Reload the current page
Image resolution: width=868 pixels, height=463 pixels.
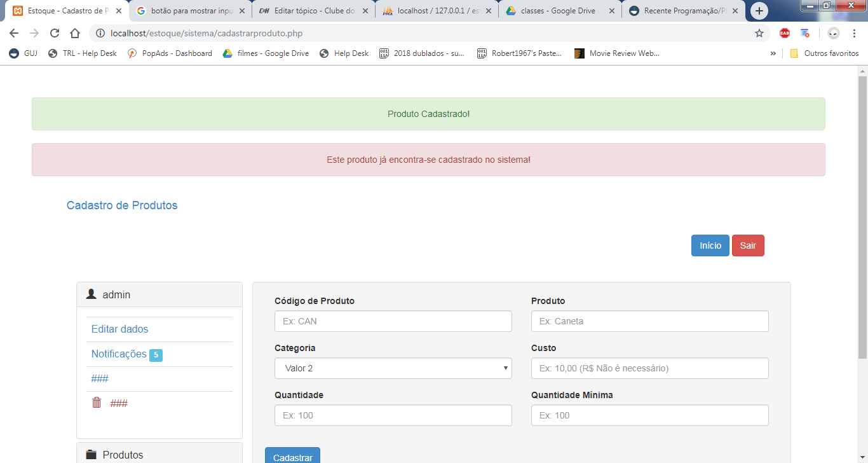55,33
